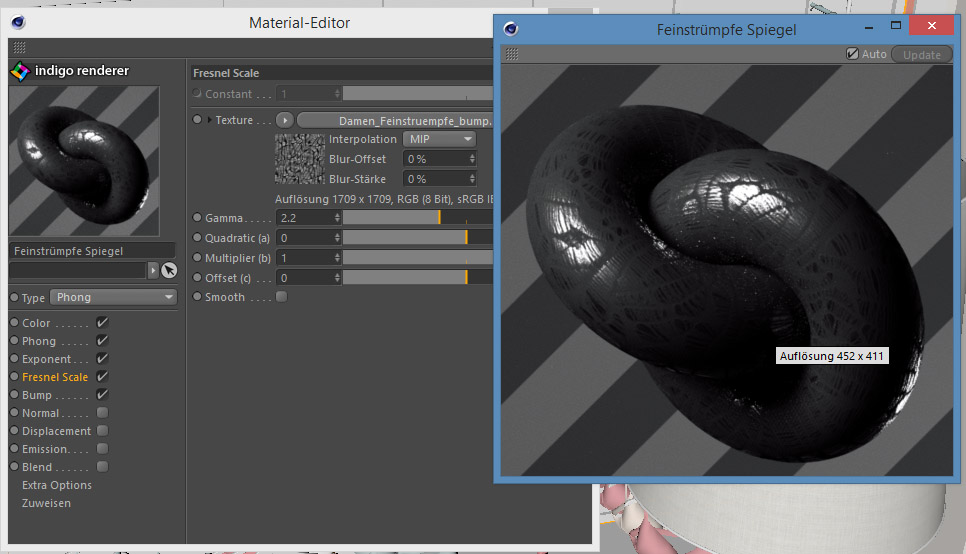Viewport: 966px width, 554px height.
Task: Open the Interpolation MIP dropdown
Action: (x=439, y=139)
